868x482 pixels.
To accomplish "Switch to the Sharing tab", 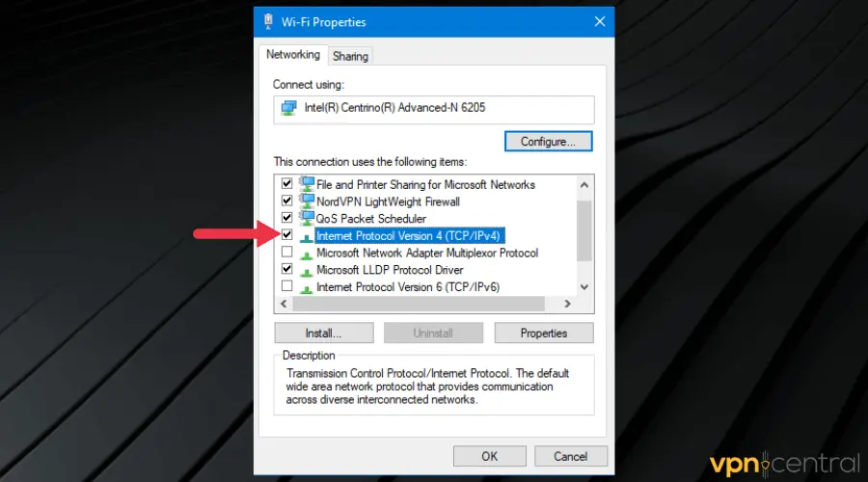I will 350,56.
